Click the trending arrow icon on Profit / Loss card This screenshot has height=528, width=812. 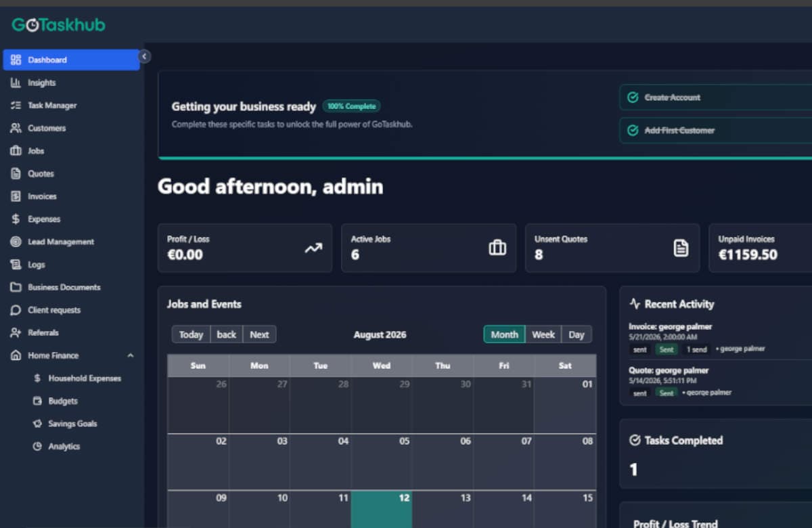[x=313, y=248]
